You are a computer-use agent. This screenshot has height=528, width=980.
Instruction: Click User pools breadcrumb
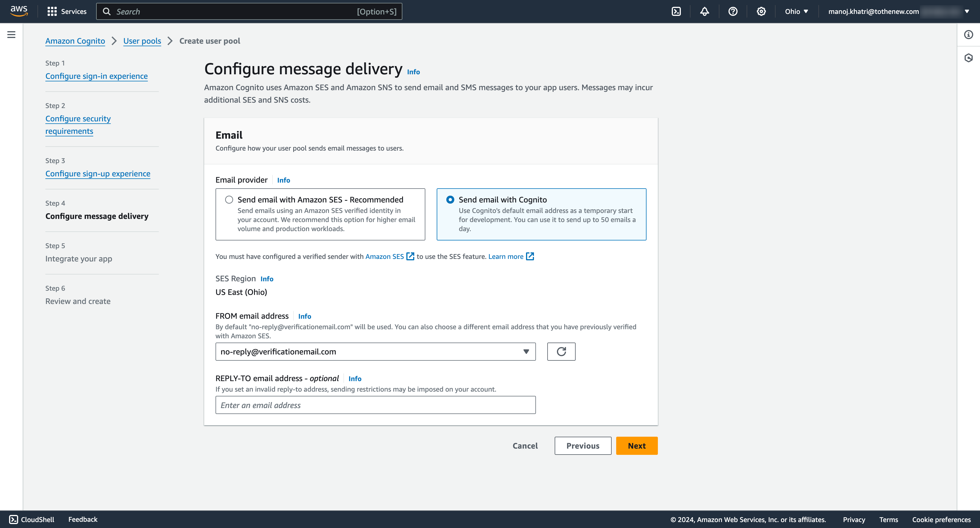click(x=142, y=41)
